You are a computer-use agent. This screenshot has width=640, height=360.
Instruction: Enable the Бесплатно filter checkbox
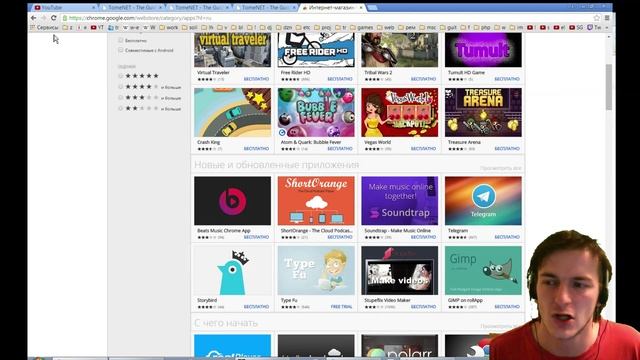(x=120, y=40)
